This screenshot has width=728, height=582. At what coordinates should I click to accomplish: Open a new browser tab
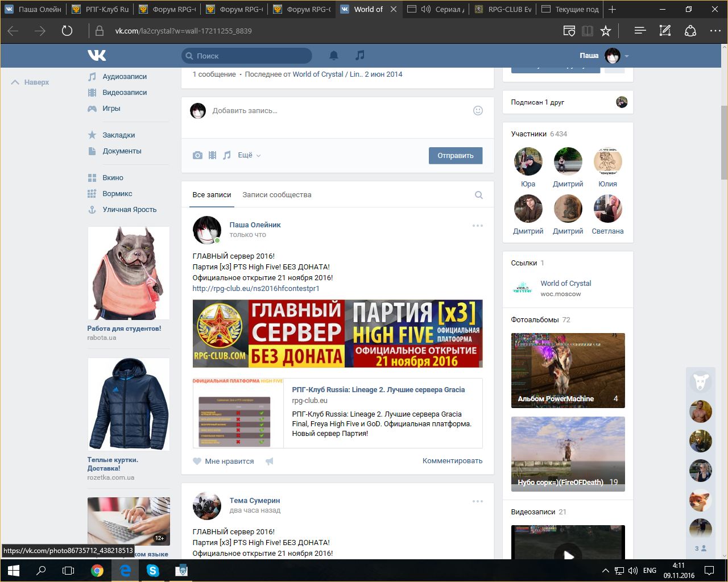point(612,9)
